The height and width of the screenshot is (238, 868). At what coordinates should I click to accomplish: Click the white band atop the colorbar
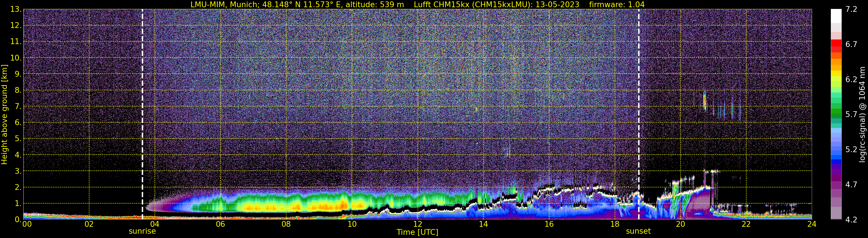tap(836, 16)
